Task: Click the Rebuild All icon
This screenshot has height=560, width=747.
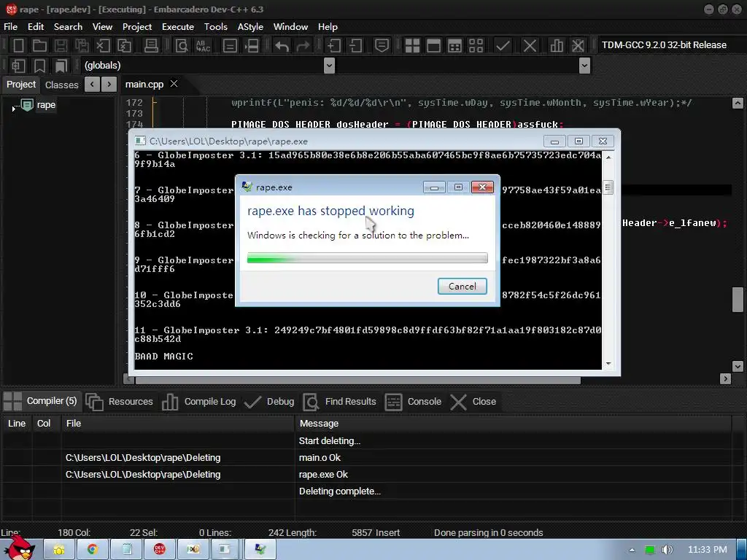Action: coord(476,46)
